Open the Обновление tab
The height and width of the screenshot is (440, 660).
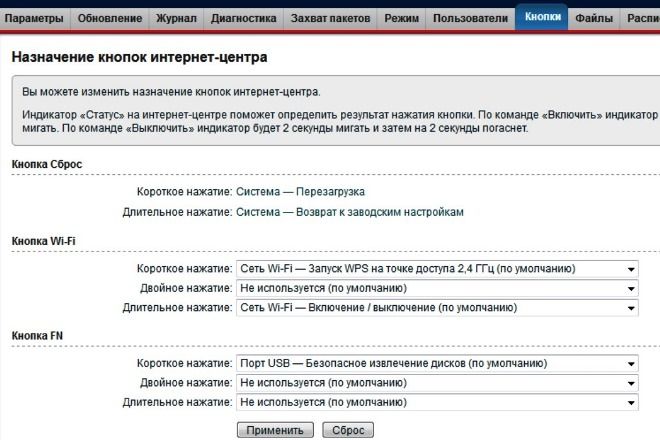(x=110, y=19)
